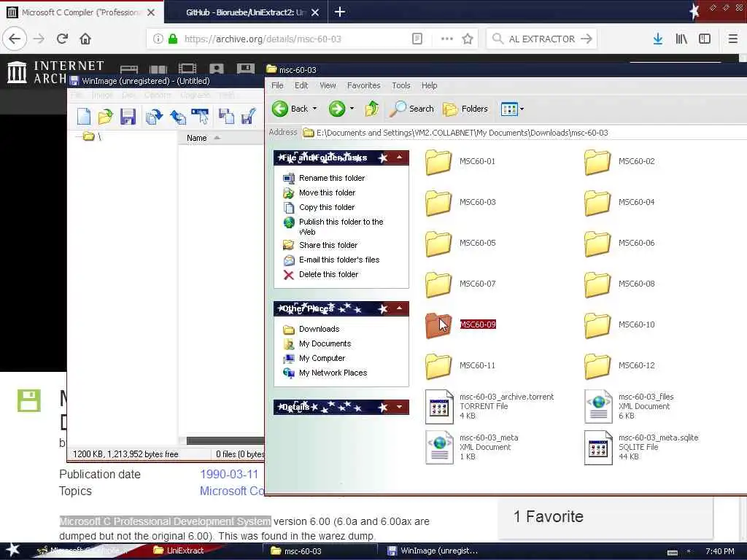Click Rename this folder task

(324, 178)
